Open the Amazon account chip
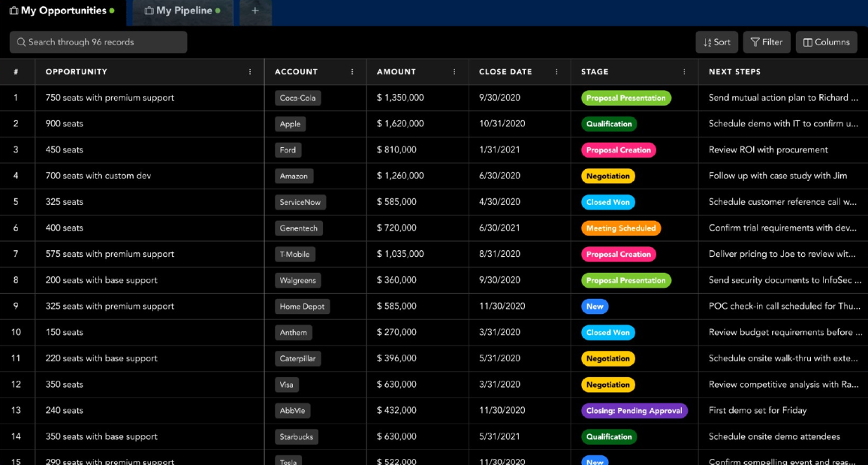This screenshot has height=465, width=868. point(294,176)
